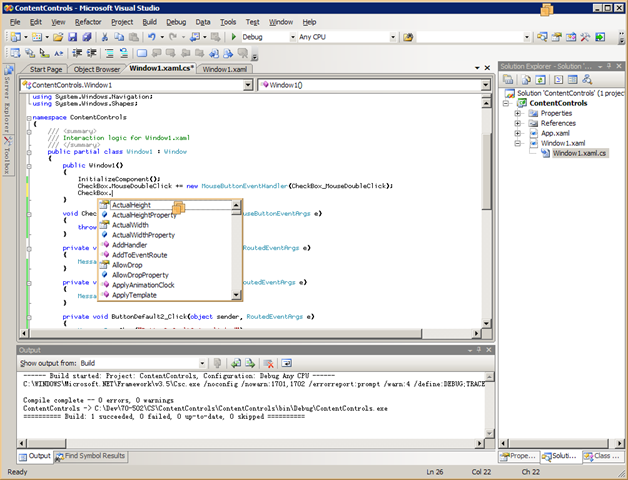This screenshot has width=628, height=480.
Task: Open the Window1() member dropdown
Action: click(x=485, y=85)
